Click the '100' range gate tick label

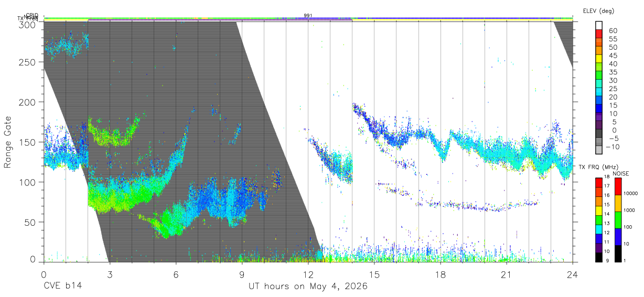[x=27, y=182]
